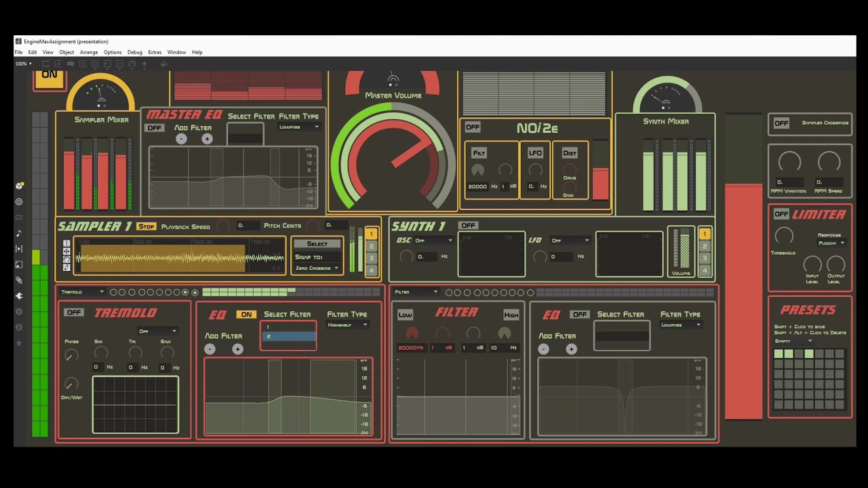Select the waveform loop/move tool in Sampler 1
The height and width of the screenshot is (488, 868).
(66, 251)
